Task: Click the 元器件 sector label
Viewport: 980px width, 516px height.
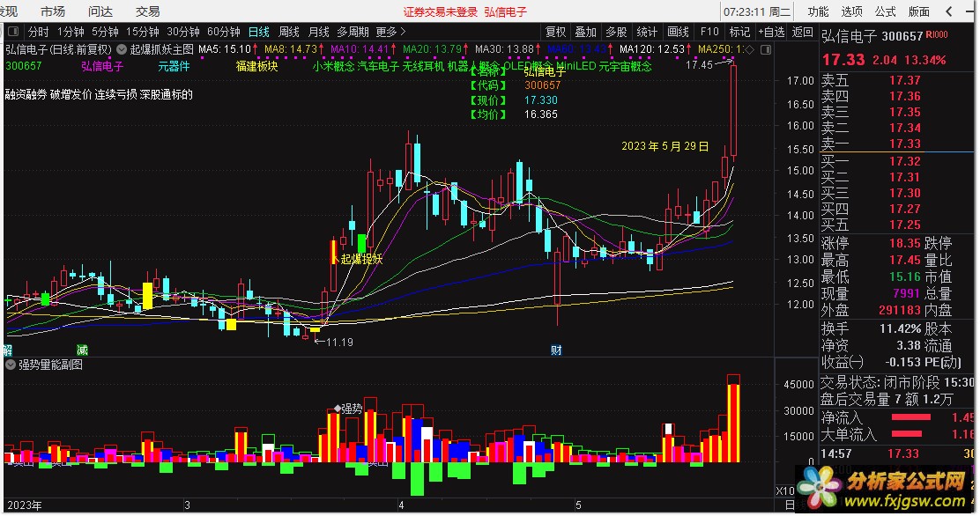Action: coord(174,65)
